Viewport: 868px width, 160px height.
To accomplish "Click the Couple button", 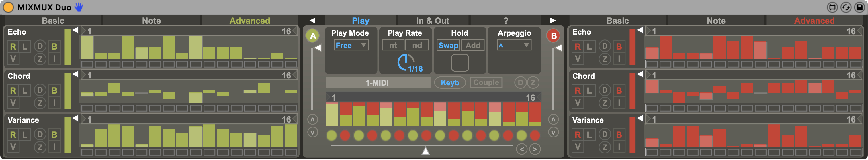I will (486, 82).
